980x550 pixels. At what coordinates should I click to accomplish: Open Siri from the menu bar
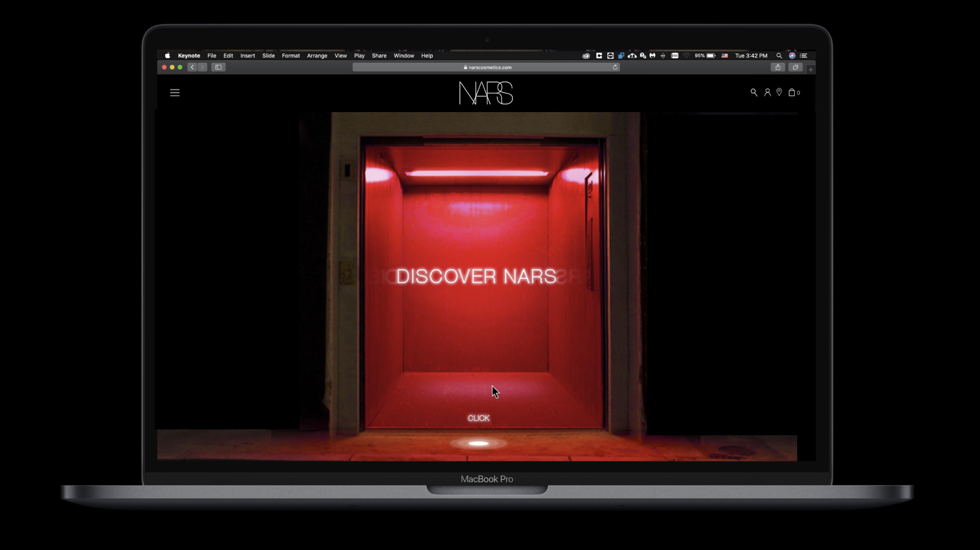[x=792, y=55]
